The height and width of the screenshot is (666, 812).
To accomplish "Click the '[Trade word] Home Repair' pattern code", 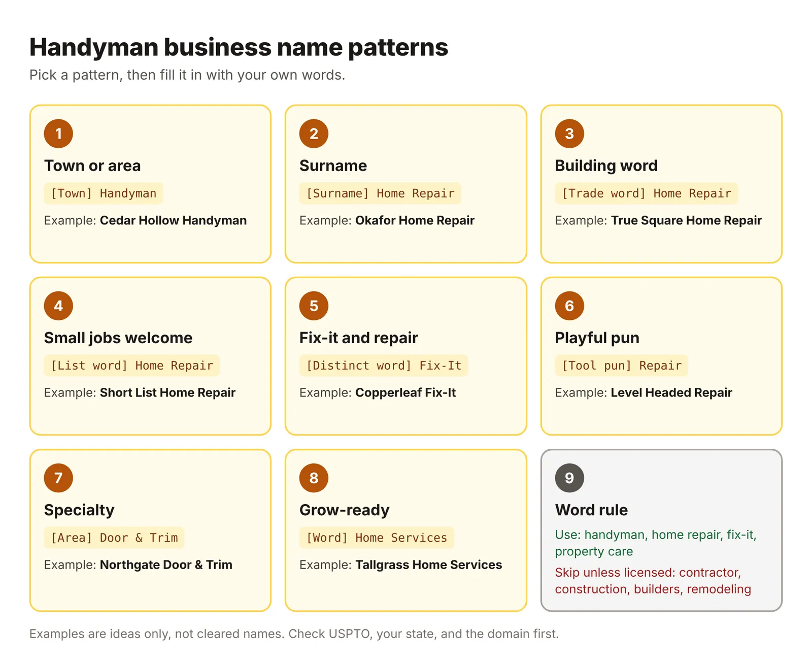I will pyautogui.click(x=647, y=193).
